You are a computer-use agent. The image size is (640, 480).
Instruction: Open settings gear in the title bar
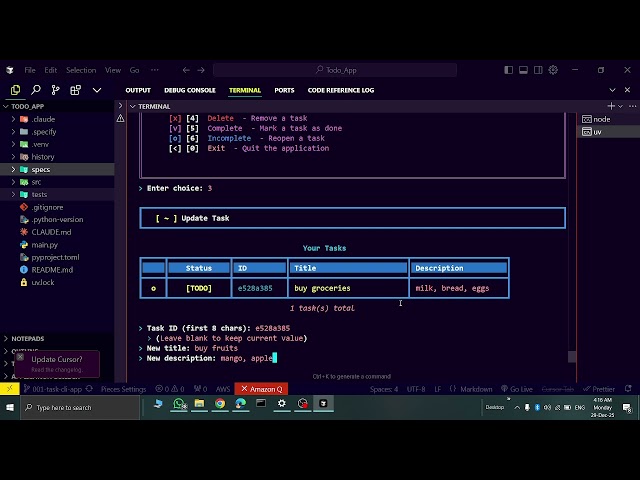[553, 70]
